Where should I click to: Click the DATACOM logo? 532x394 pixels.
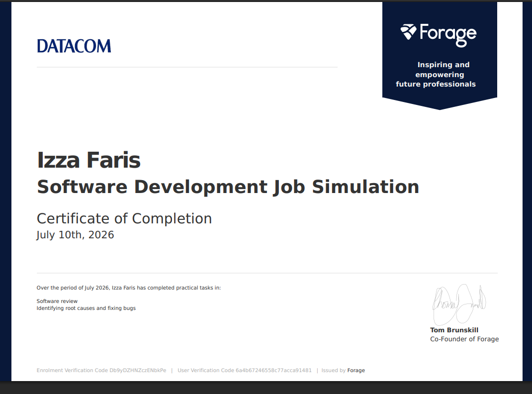pos(74,46)
